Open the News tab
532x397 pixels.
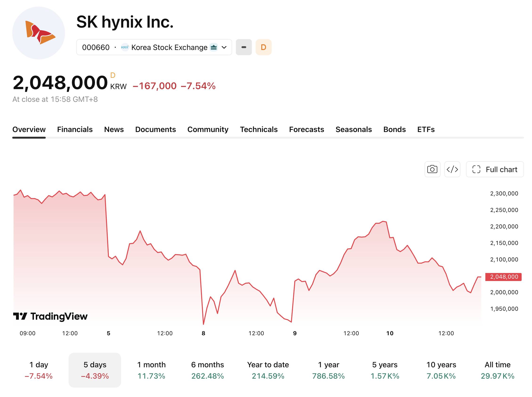pos(114,129)
